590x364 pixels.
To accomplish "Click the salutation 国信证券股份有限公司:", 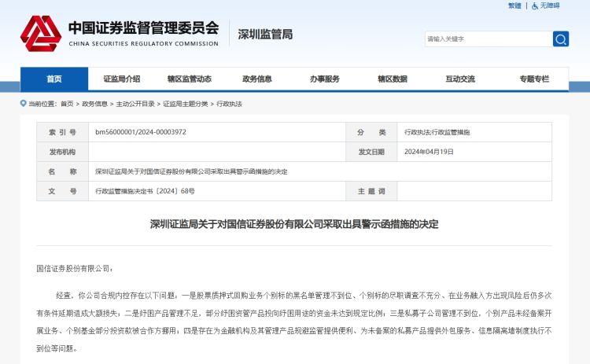I will pyautogui.click(x=75, y=269).
